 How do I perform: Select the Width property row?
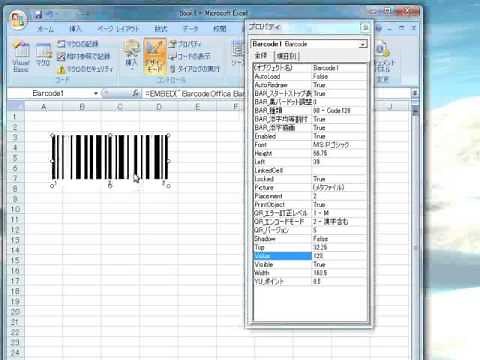point(310,273)
